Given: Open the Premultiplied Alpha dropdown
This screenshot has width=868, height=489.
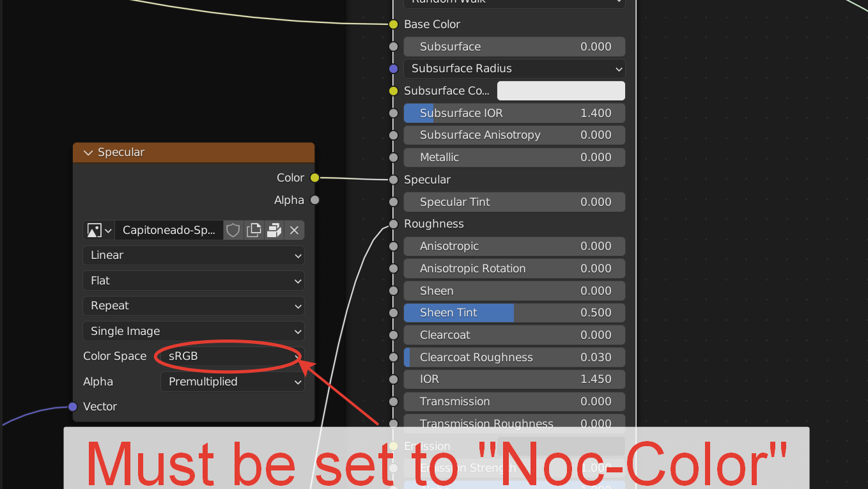Looking at the screenshot, I should (232, 382).
